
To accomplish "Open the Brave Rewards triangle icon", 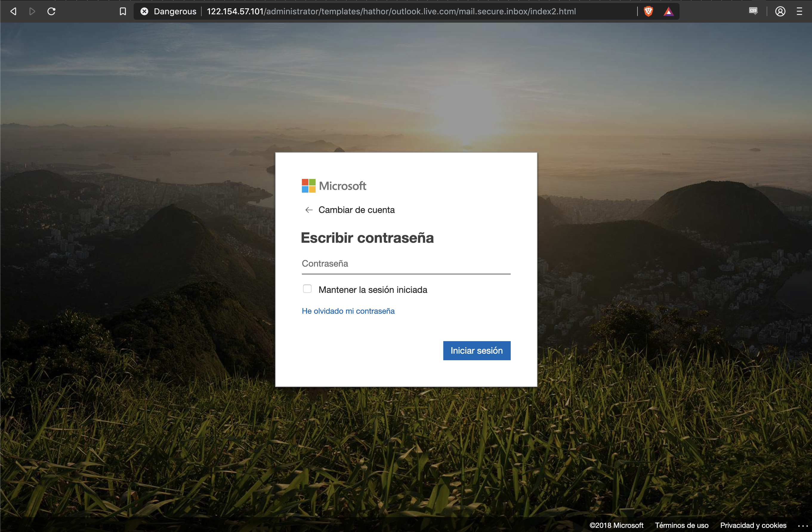I will tap(669, 12).
